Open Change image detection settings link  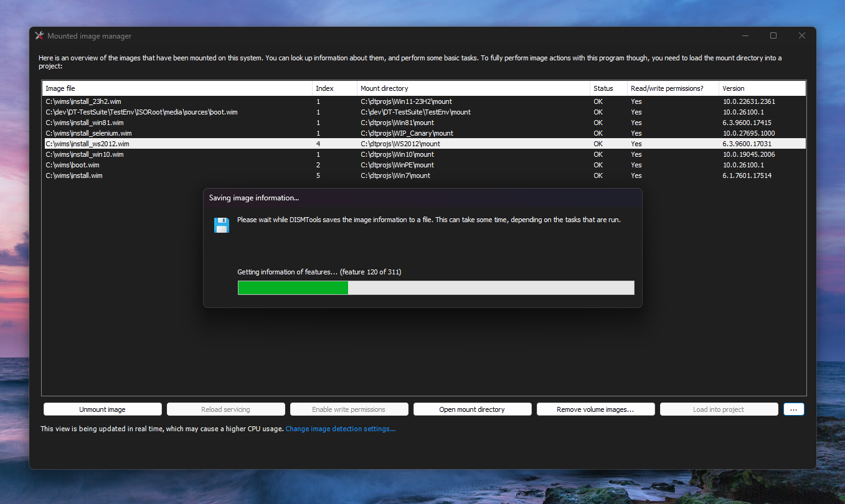[x=341, y=429]
